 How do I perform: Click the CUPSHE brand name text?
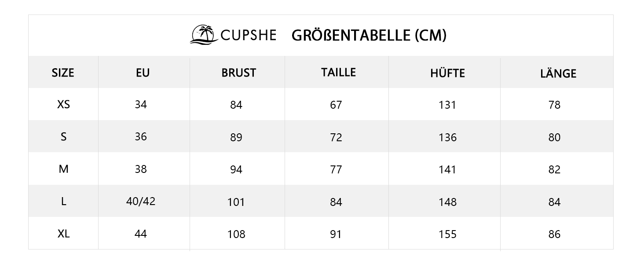(x=249, y=35)
